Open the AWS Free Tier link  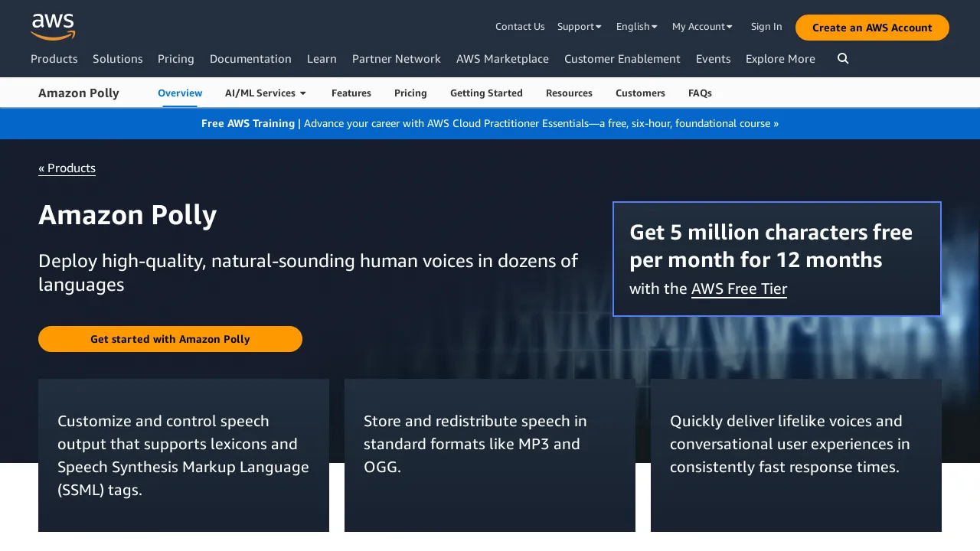739,289
